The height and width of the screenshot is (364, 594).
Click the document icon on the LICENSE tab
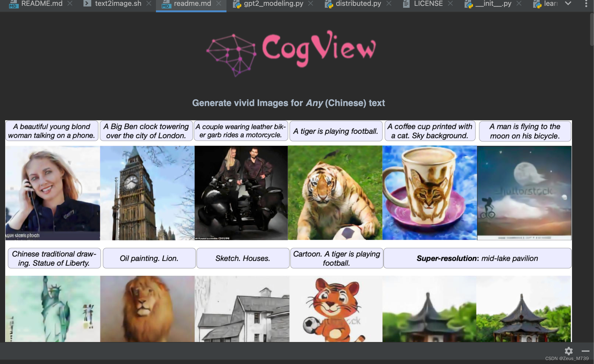pos(405,4)
